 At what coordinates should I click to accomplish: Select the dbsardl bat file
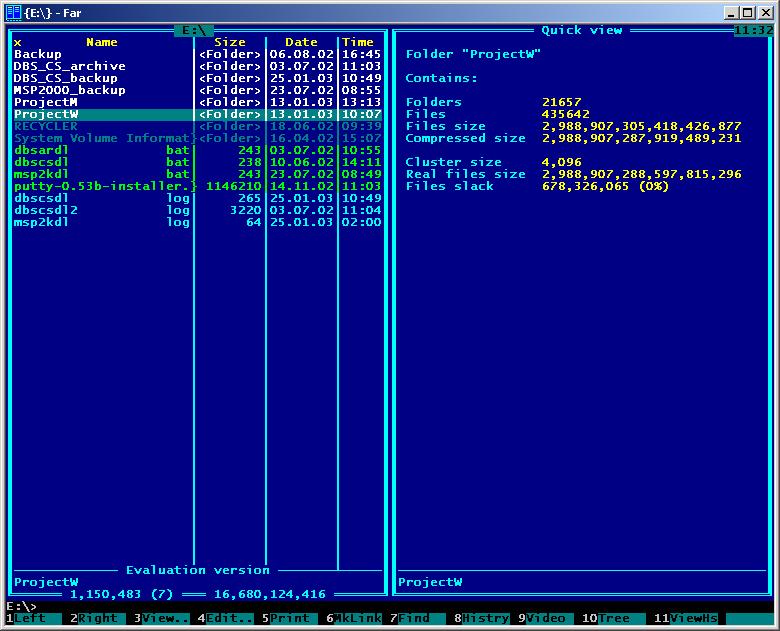pos(197,150)
